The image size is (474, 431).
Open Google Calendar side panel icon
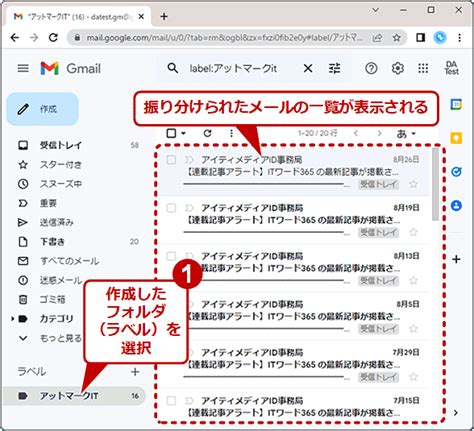point(456,104)
